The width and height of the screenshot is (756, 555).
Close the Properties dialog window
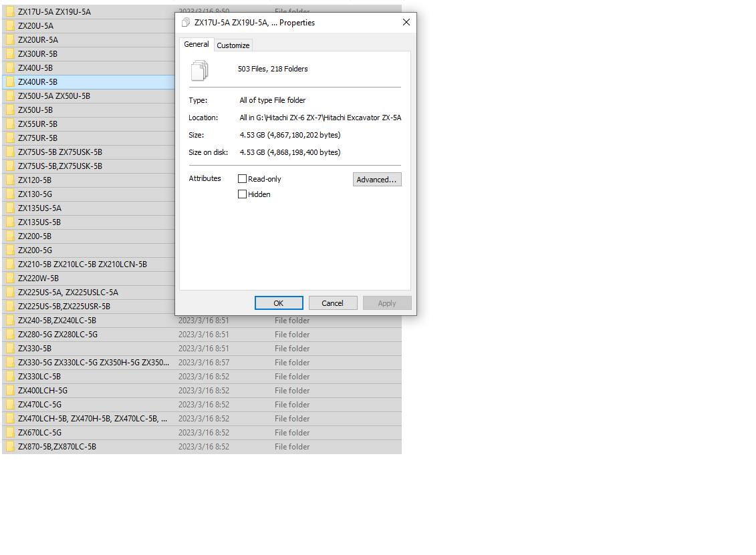[x=406, y=22]
